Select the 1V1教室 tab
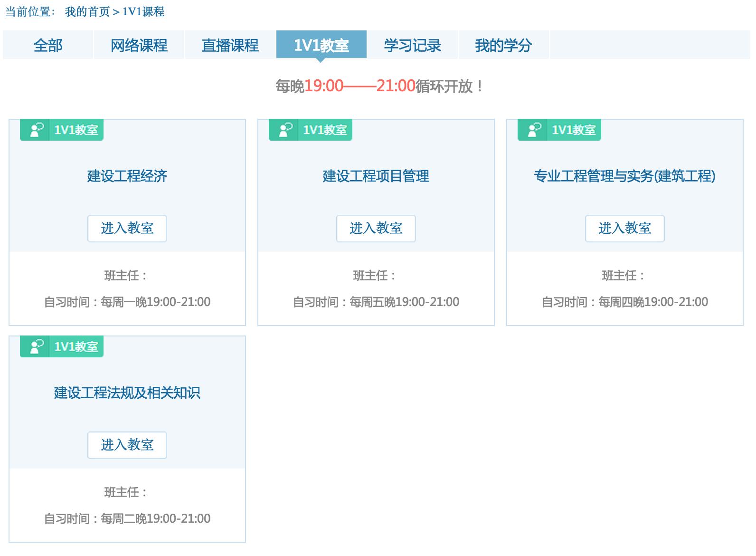This screenshot has height=556, width=756. (321, 45)
